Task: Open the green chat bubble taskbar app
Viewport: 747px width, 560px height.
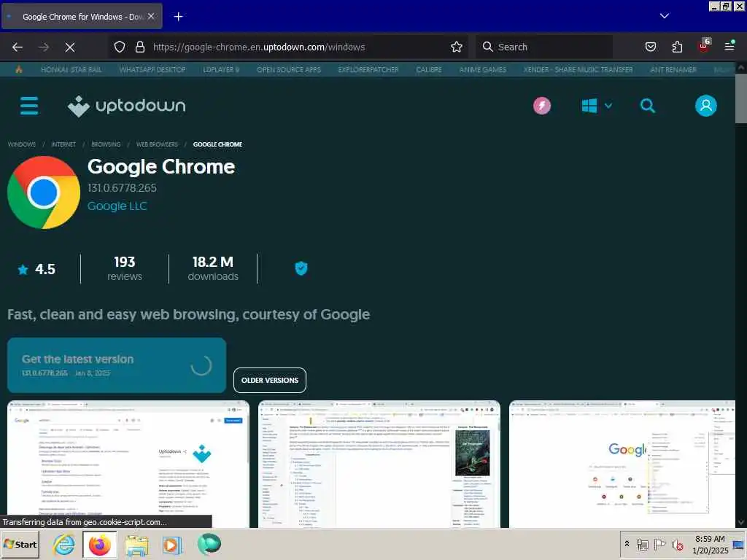Action: 209,544
